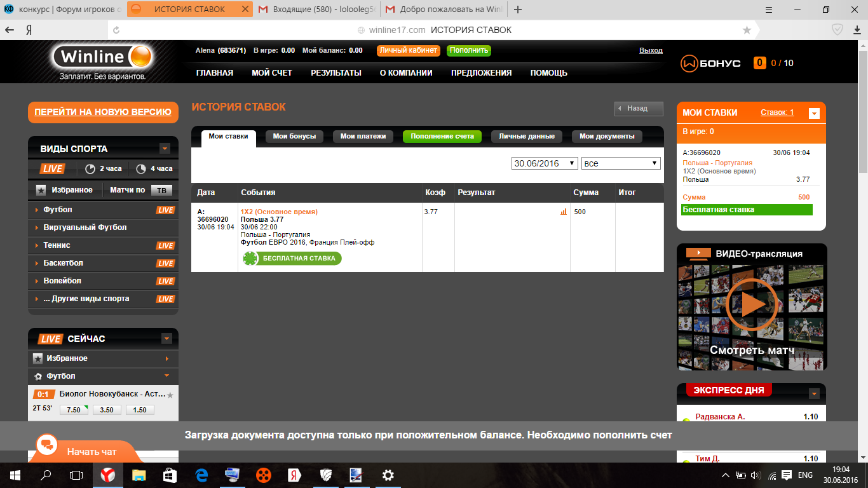The image size is (868, 488).
Task: Click the star icon beside Избранное and Матчи по
Action: (41, 190)
